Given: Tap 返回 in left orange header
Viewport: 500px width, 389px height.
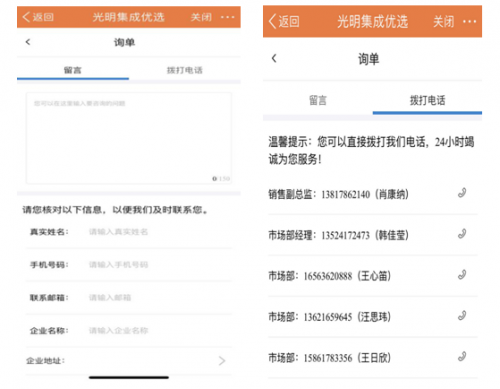Looking at the screenshot, I should click(x=38, y=17).
